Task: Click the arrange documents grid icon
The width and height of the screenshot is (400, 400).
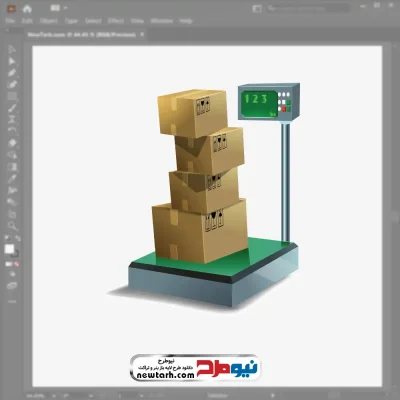Action: click(55, 8)
